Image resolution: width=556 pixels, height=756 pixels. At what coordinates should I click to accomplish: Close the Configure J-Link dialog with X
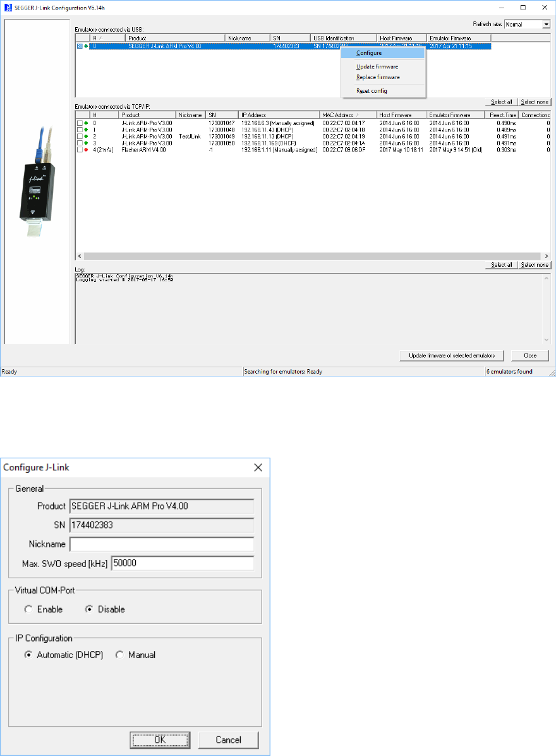[x=258, y=468]
